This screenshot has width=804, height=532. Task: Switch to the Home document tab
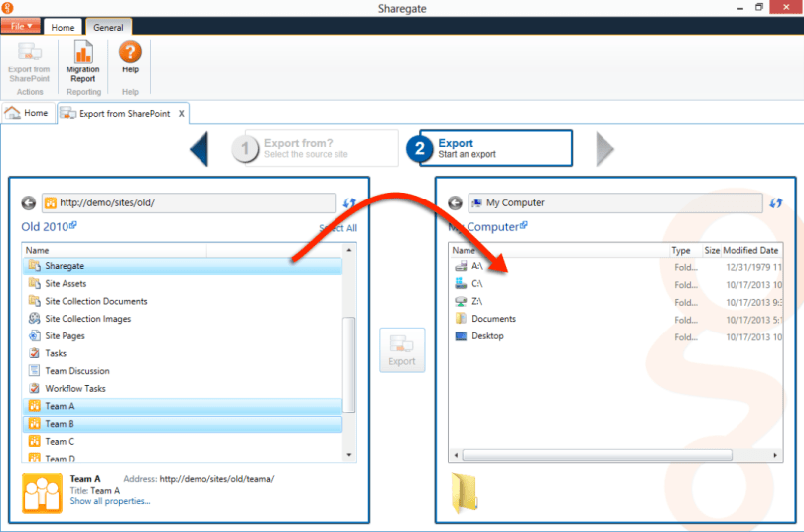(27, 113)
